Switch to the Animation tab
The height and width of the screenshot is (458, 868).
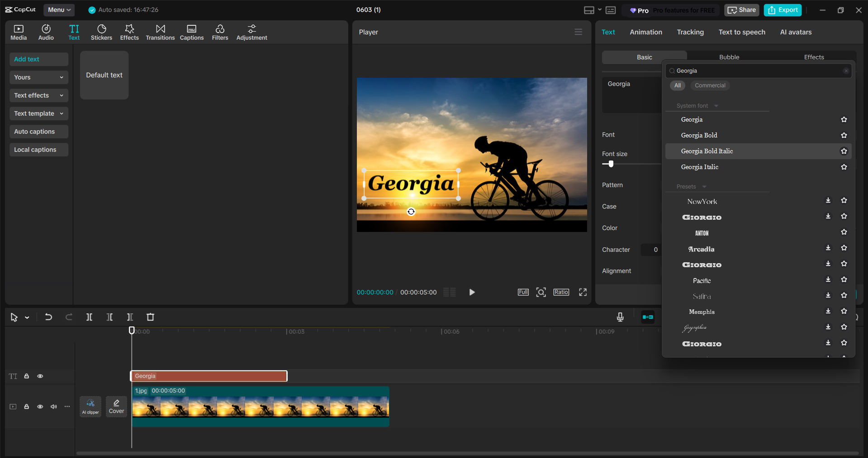(646, 32)
